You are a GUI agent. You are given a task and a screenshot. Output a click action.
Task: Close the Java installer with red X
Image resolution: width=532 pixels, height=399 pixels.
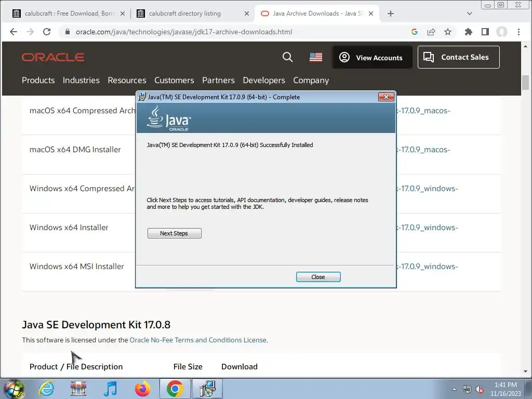point(386,97)
